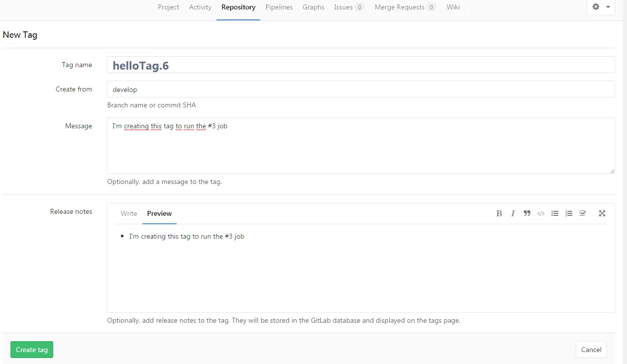Insert code snippet in release notes
This screenshot has height=364, width=627.
pyautogui.click(x=541, y=213)
